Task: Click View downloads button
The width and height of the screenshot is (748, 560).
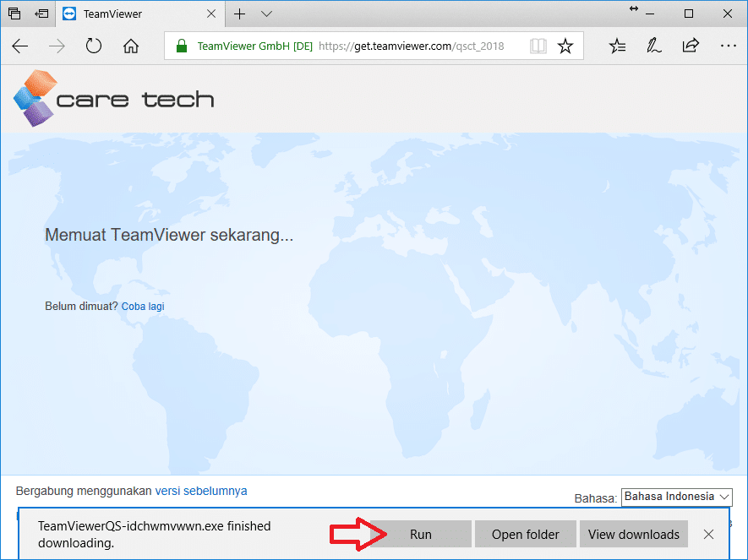Action: tap(634, 535)
